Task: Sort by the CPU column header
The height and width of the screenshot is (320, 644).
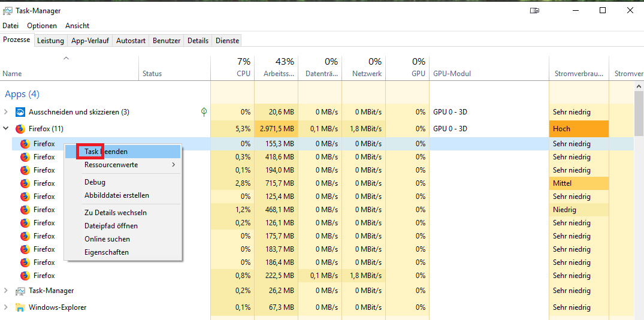Action: pyautogui.click(x=232, y=68)
